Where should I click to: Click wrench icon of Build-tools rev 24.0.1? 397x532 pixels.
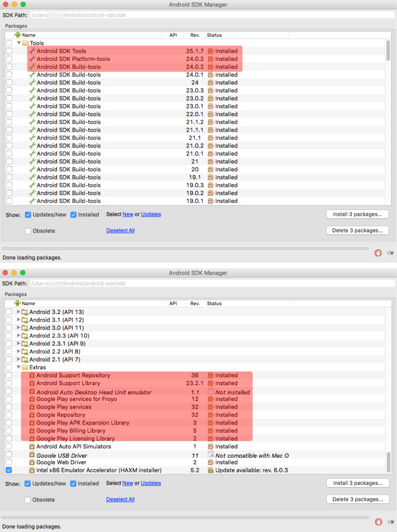(33, 75)
